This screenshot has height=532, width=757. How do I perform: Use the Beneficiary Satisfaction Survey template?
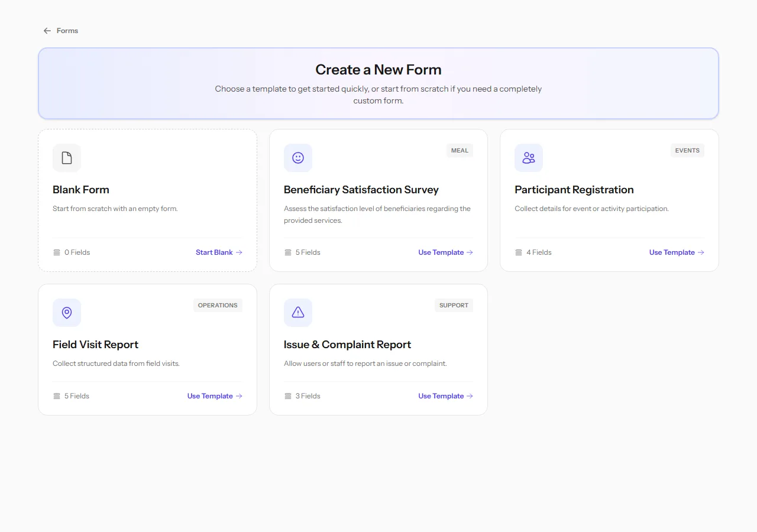445,252
